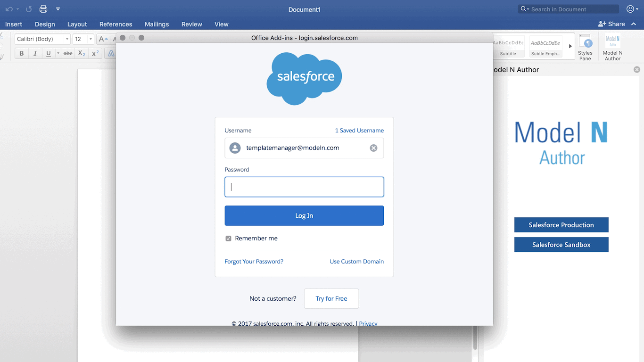The image size is (644, 362).
Task: Focus the Password input field
Action: point(304,187)
